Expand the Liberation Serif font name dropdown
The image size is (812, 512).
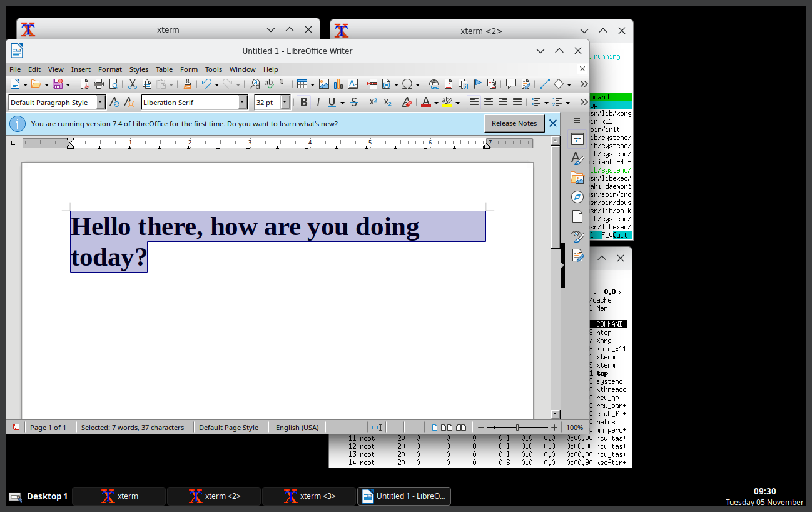click(243, 103)
